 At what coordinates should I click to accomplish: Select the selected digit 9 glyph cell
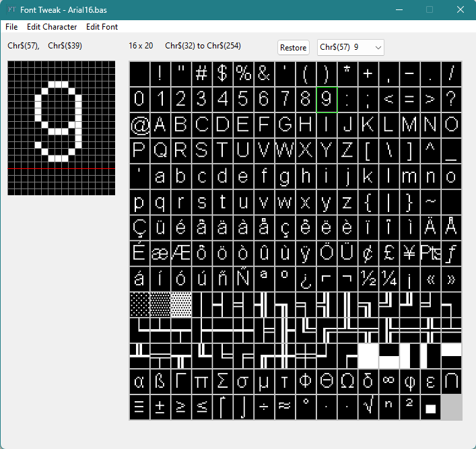pos(327,99)
